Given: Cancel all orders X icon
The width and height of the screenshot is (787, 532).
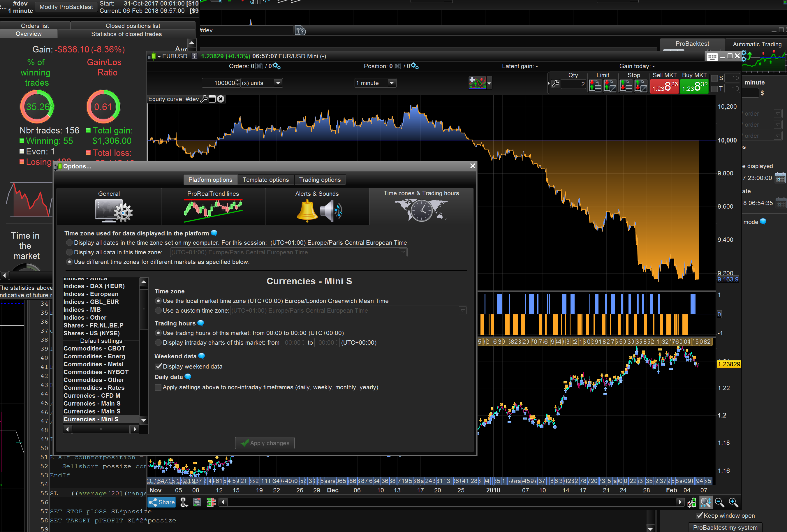Looking at the screenshot, I should 259,66.
